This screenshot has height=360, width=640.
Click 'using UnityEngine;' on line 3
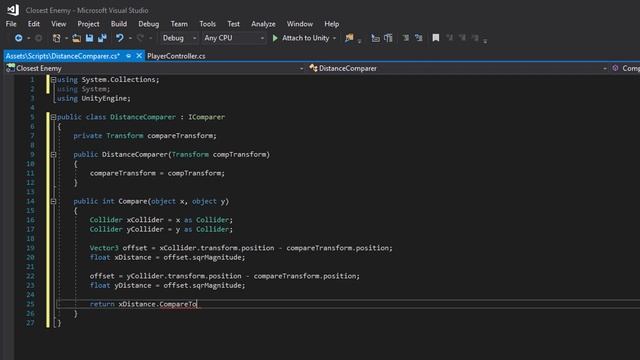93,98
